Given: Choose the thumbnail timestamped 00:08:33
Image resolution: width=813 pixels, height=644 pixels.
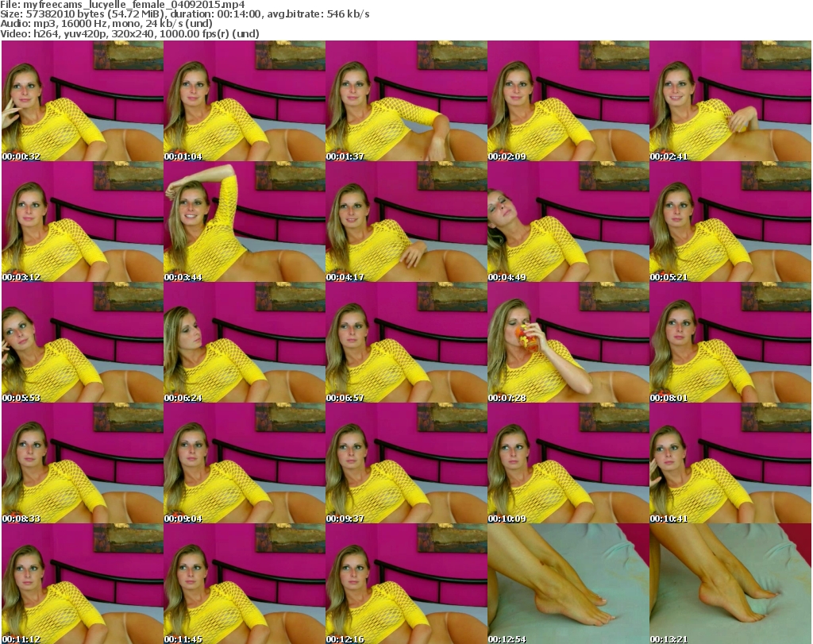Looking at the screenshot, I should (x=83, y=463).
